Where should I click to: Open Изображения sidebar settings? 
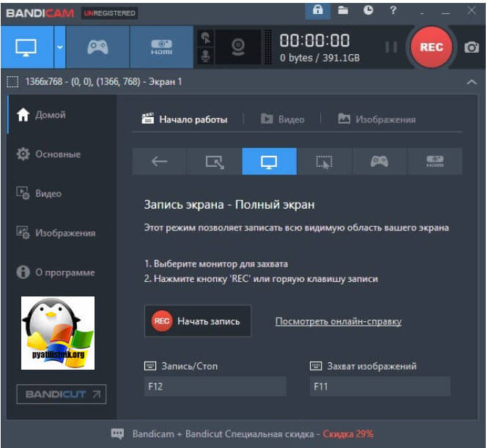click(x=56, y=233)
